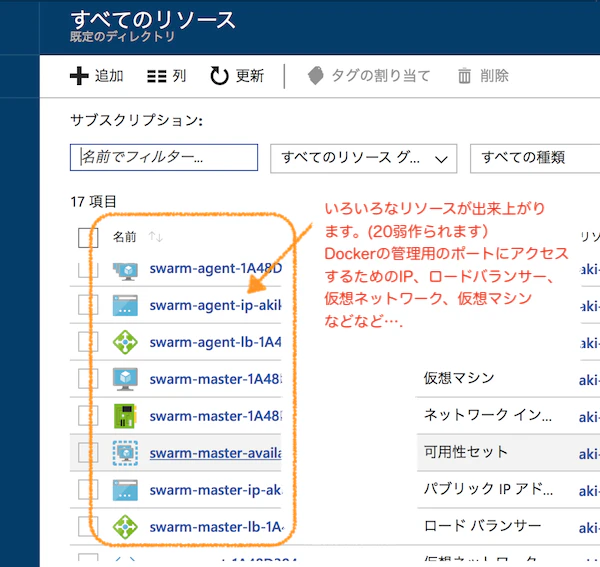Open aki resource group link in ロード バランサー row
Screen dimensions: 600x567
[x=589, y=528]
